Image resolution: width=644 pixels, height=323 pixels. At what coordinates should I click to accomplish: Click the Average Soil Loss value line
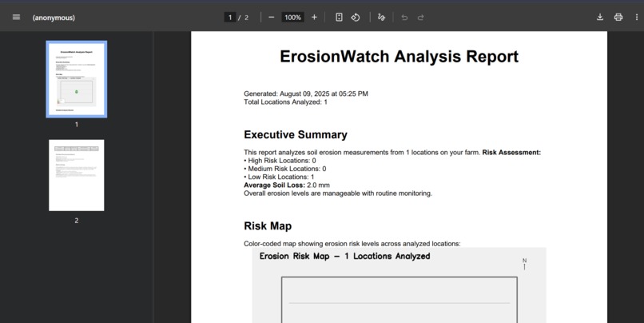287,185
